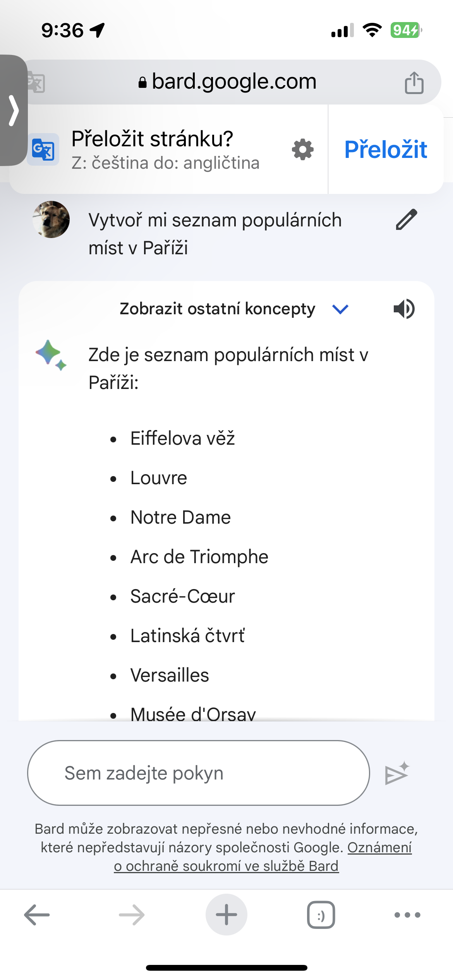The height and width of the screenshot is (980, 453).
Task: Open the three-dot browser menu
Action: coord(407,915)
